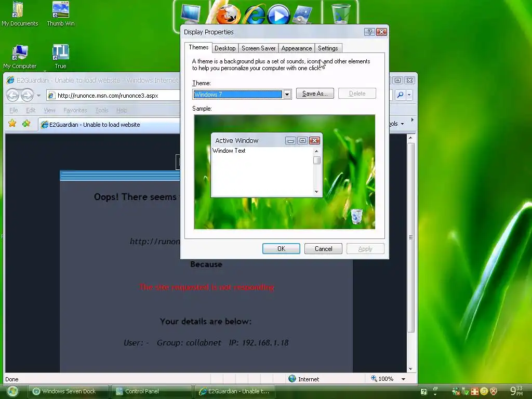Click the red 'The site requested is not responding' text
This screenshot has height=399, width=532.
pyautogui.click(x=207, y=287)
